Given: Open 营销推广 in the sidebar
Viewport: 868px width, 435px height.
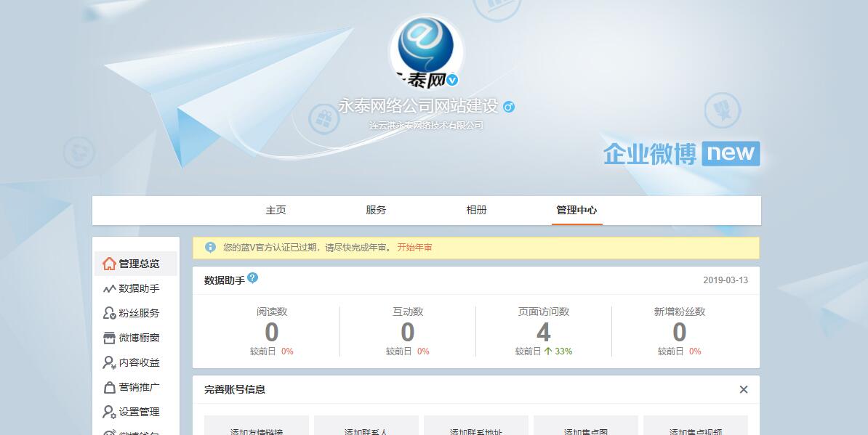Looking at the screenshot, I should [136, 388].
